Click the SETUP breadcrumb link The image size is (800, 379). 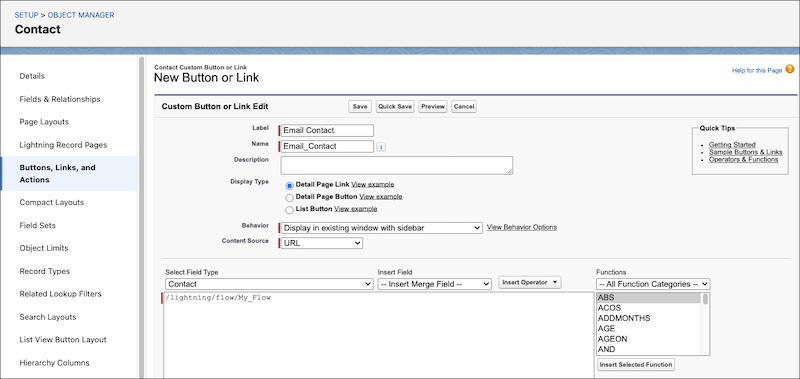[x=27, y=15]
